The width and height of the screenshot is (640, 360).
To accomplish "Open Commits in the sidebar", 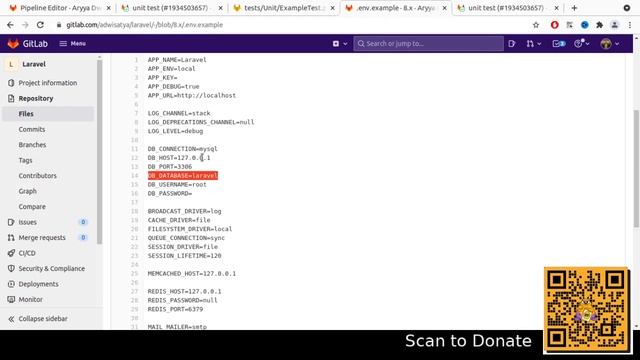I will (32, 129).
